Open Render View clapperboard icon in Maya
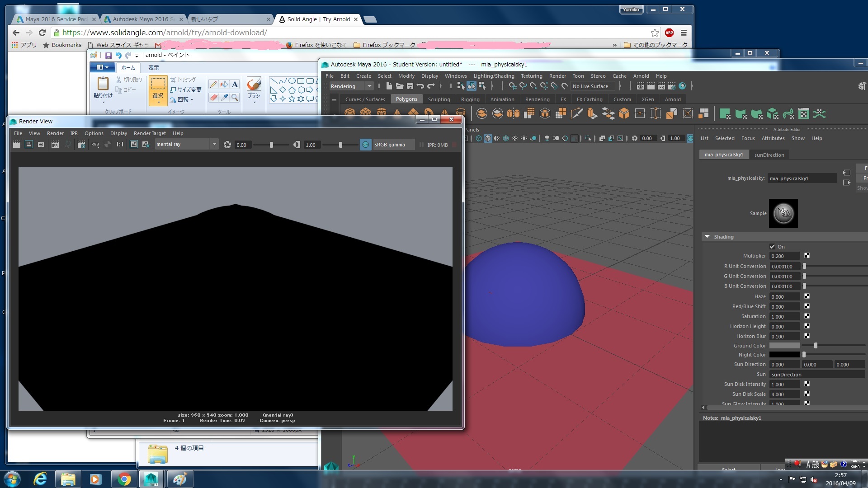The height and width of the screenshot is (488, 868). point(641,86)
